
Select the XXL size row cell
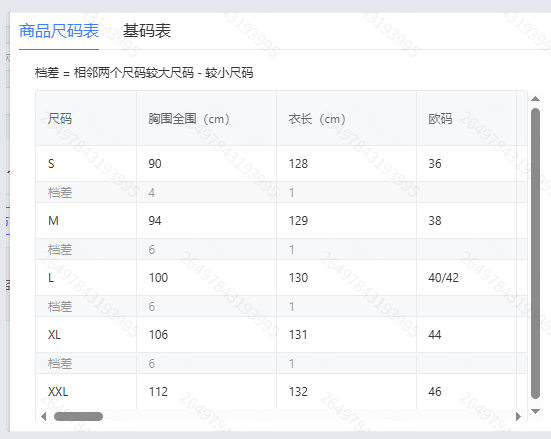[x=86, y=392]
